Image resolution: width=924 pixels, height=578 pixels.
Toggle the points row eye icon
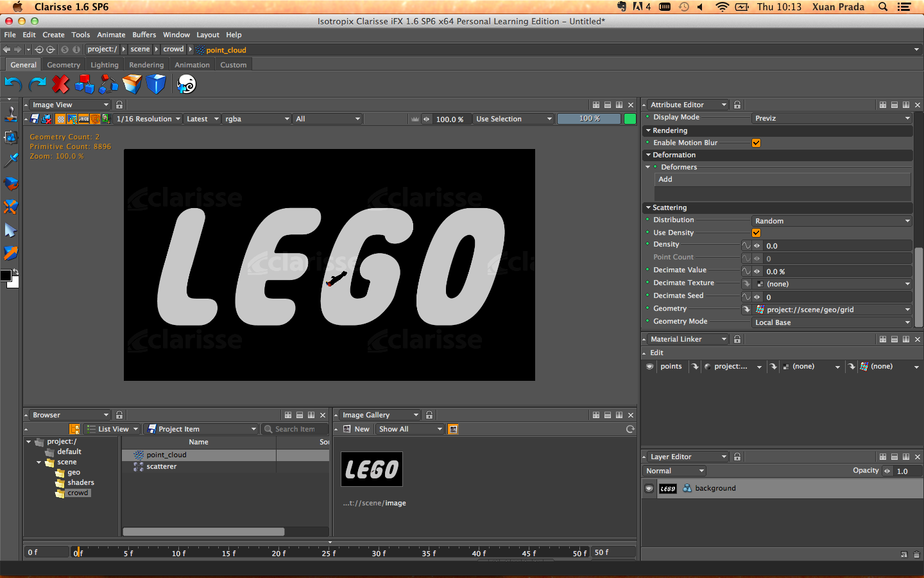click(x=649, y=367)
